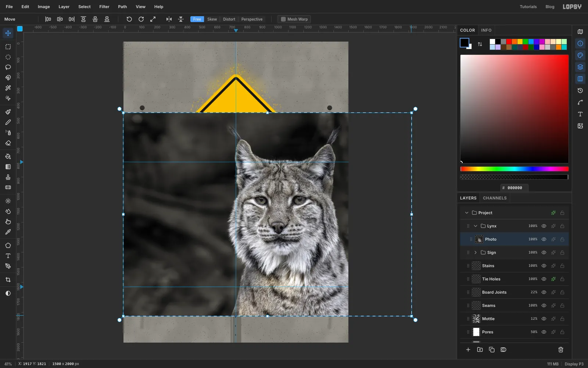Select the Rectangular Marquee tool
Screen dimensions: 588x368
(x=8, y=47)
